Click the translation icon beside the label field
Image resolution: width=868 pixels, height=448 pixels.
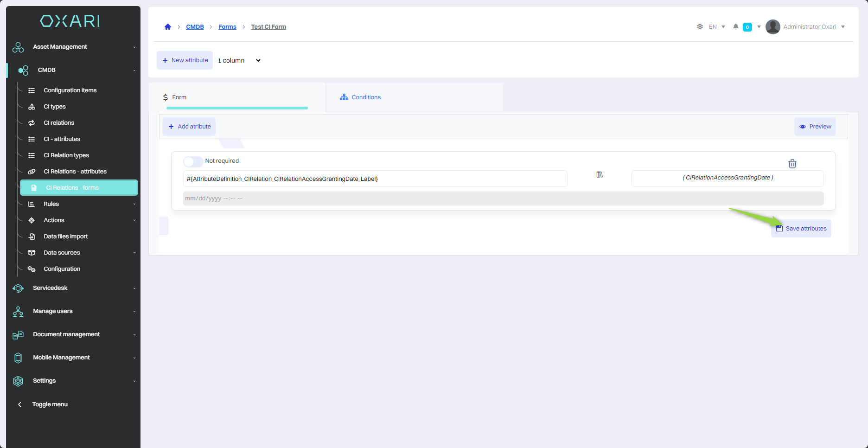[599, 175]
